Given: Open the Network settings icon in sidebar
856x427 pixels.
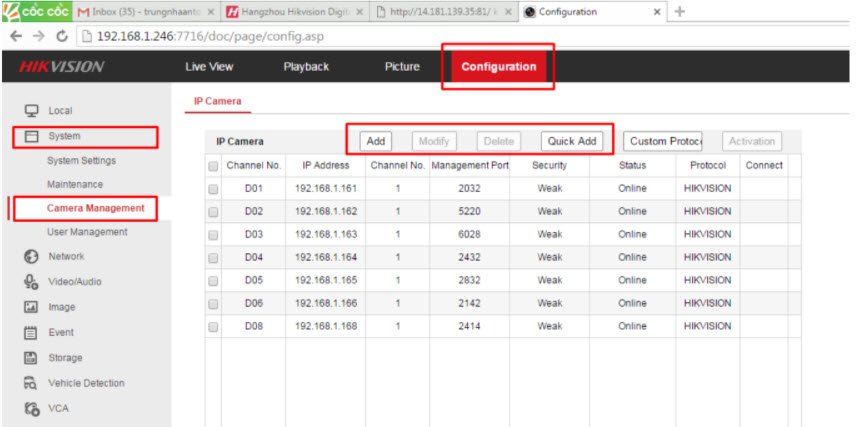Looking at the screenshot, I should point(31,257).
